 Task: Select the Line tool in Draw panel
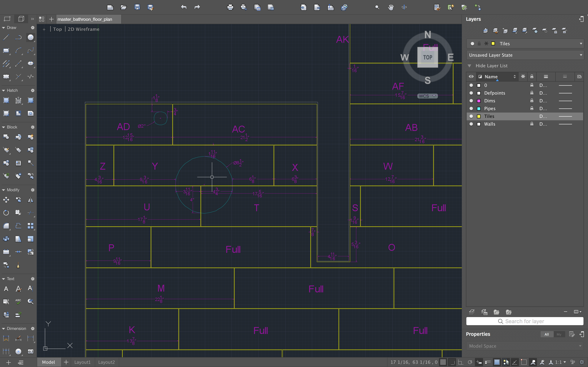(x=6, y=37)
